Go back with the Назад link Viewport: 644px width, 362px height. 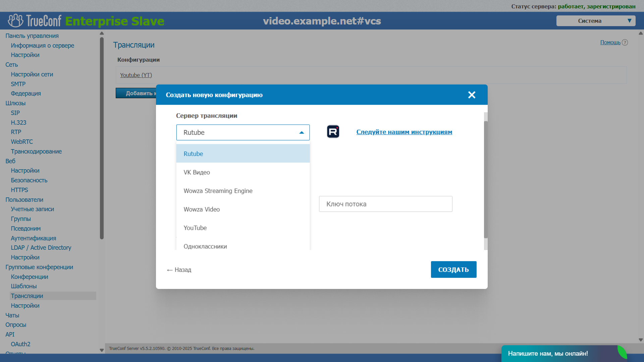[x=179, y=270]
